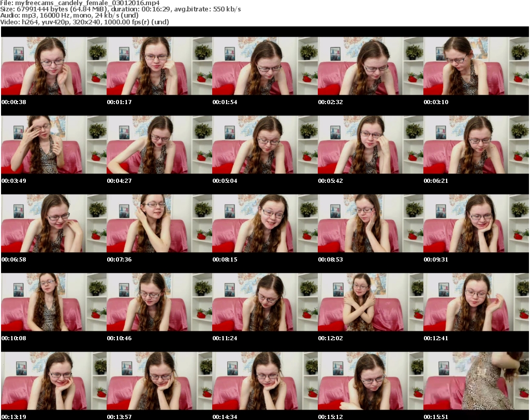The width and height of the screenshot is (530, 420).
Task: Pick the last thumbnail above 00:15:51
Action: coord(476,381)
